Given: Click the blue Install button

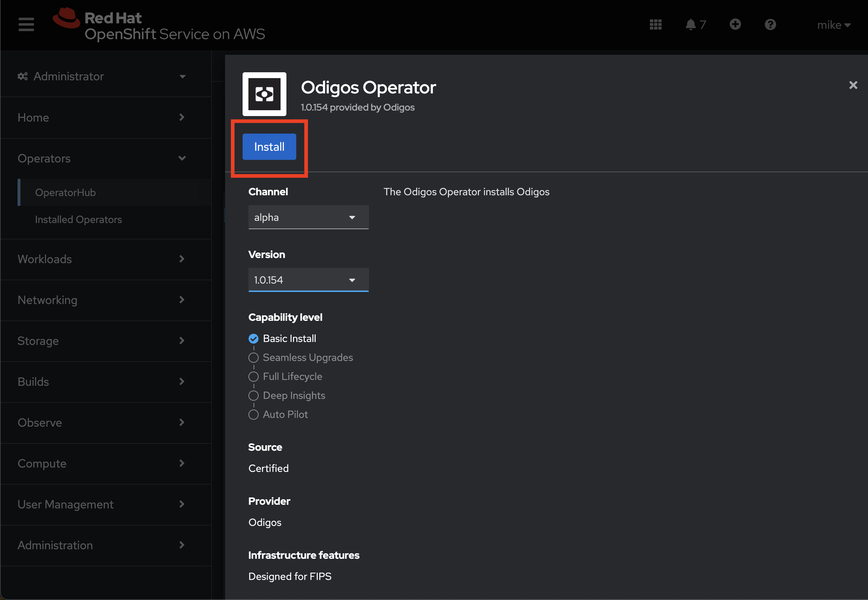Looking at the screenshot, I should [x=269, y=147].
